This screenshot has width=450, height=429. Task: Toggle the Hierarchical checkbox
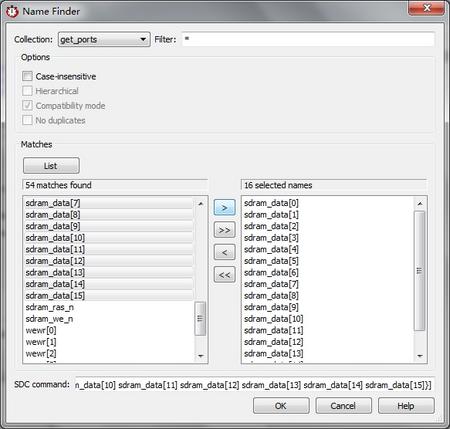coord(27,91)
